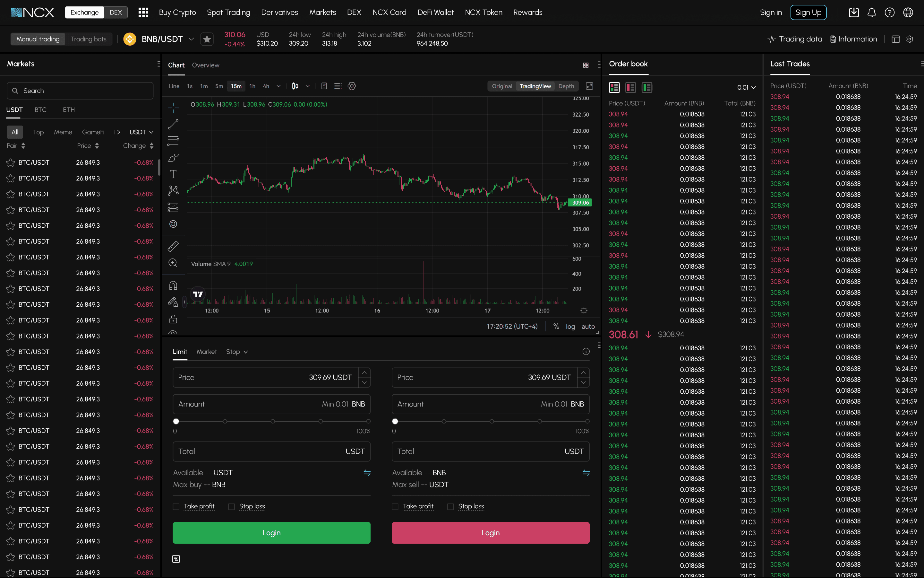Set buy slider to 100% point
The image size is (924, 578).
click(368, 421)
